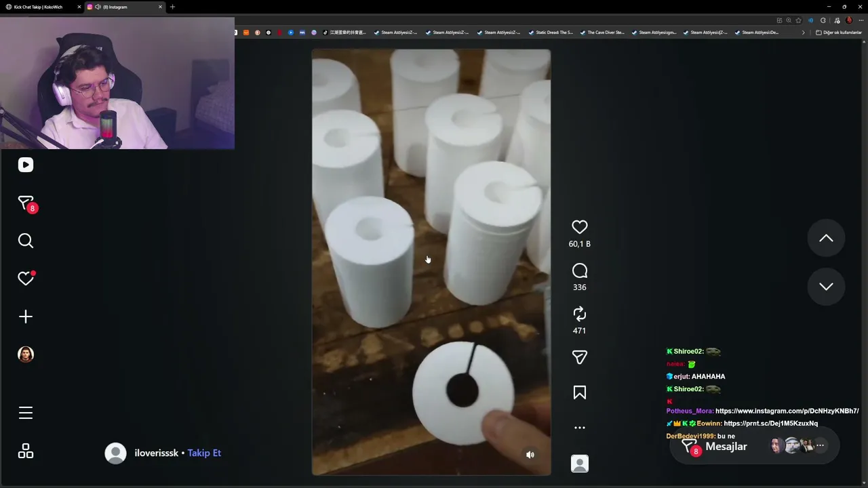Open the TikTok bookmark with Chinese title

(x=344, y=33)
